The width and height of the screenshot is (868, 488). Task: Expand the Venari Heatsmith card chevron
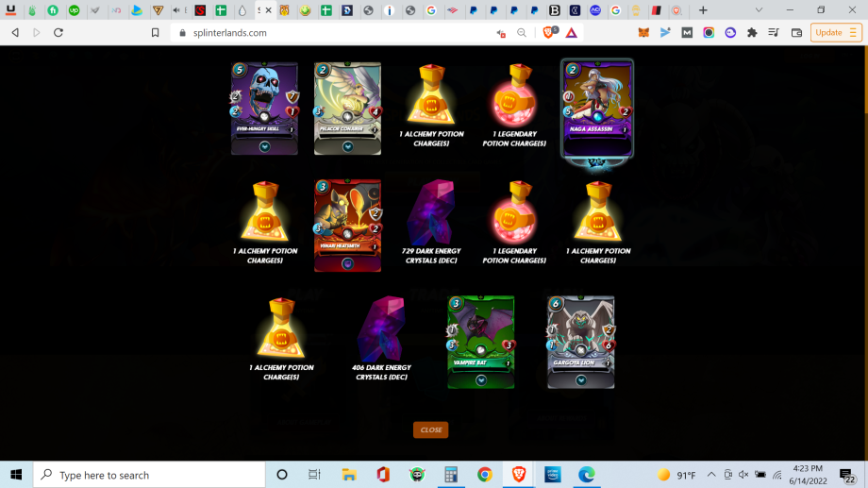[347, 263]
